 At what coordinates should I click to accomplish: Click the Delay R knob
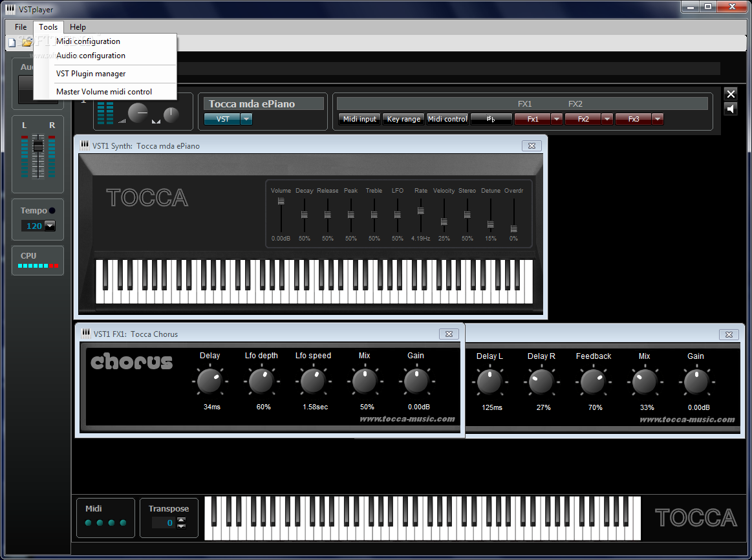click(x=541, y=382)
